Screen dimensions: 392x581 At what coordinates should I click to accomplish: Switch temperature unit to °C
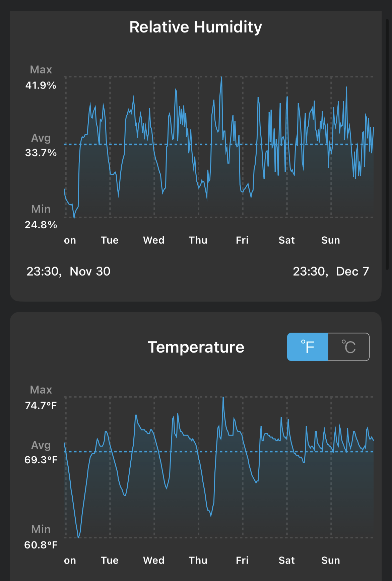348,347
